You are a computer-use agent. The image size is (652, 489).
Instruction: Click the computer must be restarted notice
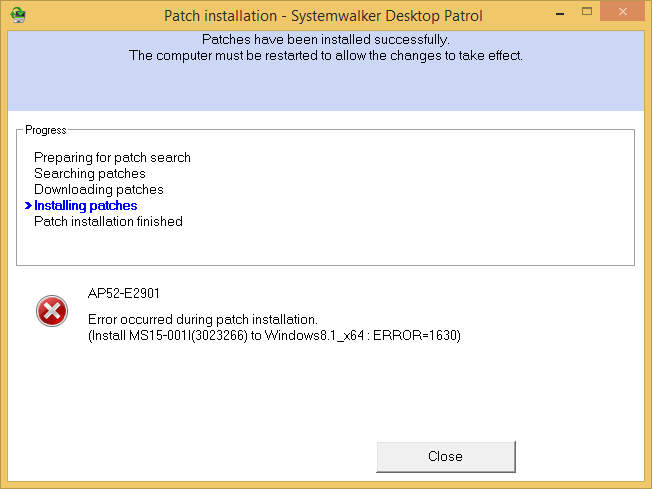(326, 55)
